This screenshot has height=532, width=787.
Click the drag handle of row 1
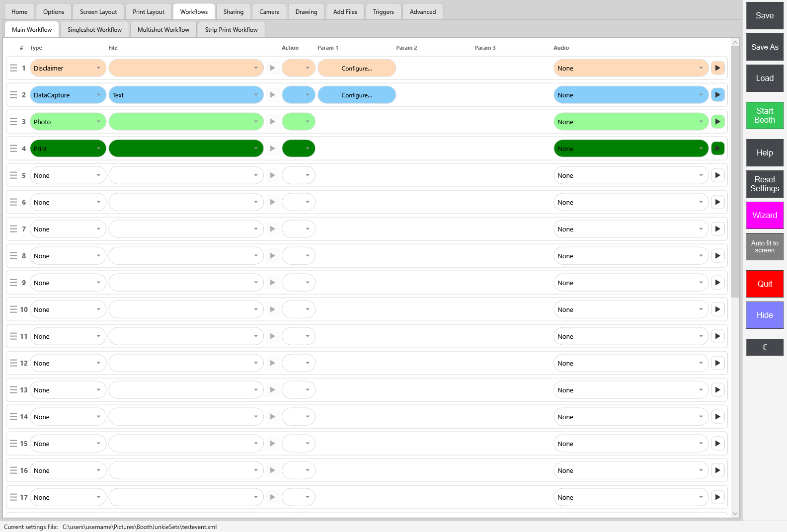tap(13, 68)
